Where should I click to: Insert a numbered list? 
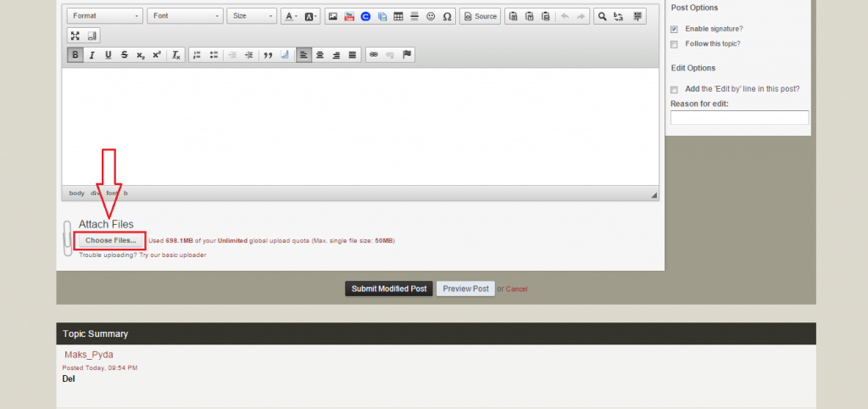197,54
